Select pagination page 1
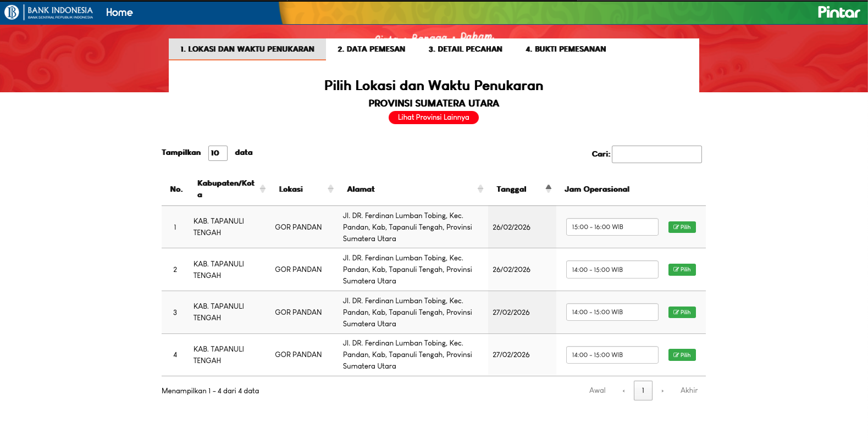 (x=643, y=391)
